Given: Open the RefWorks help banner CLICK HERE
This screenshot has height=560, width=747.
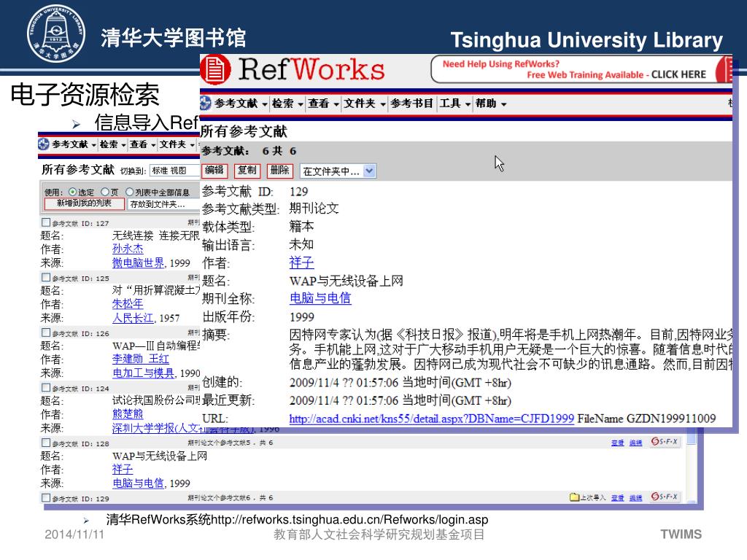Looking at the screenshot, I should coord(678,75).
